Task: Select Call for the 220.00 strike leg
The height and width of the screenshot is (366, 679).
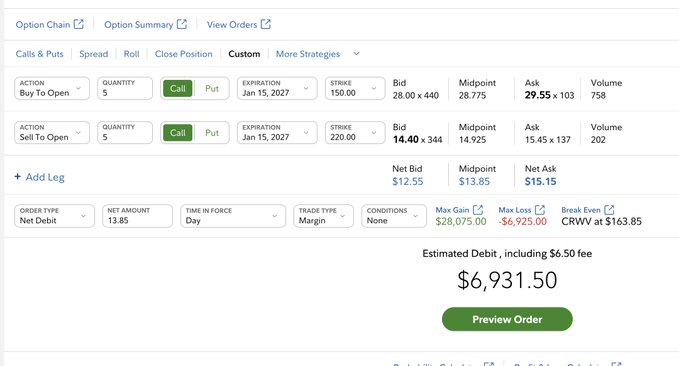Action: pyautogui.click(x=178, y=133)
